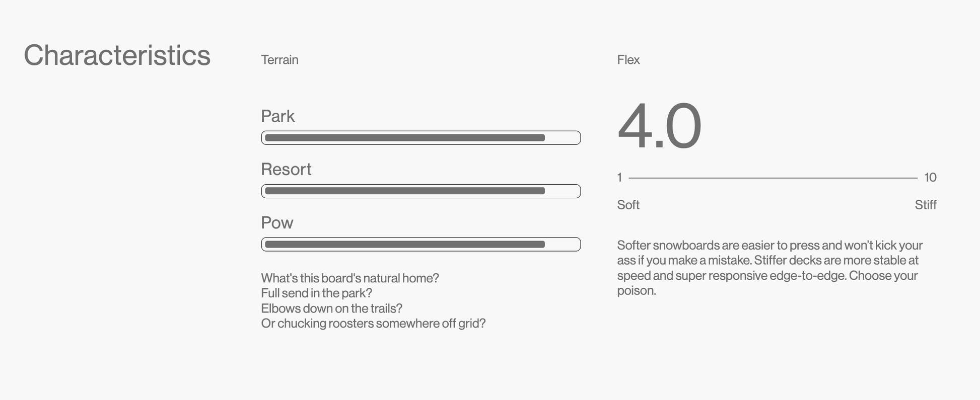Click the Soft scale label
This screenshot has height=400, width=980.
(x=628, y=205)
